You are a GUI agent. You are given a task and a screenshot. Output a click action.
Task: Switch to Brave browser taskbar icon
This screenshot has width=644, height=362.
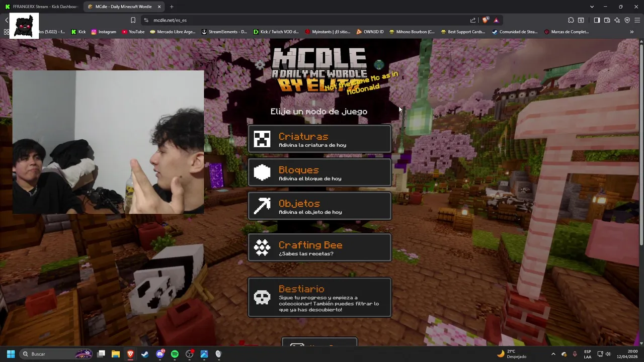130,354
